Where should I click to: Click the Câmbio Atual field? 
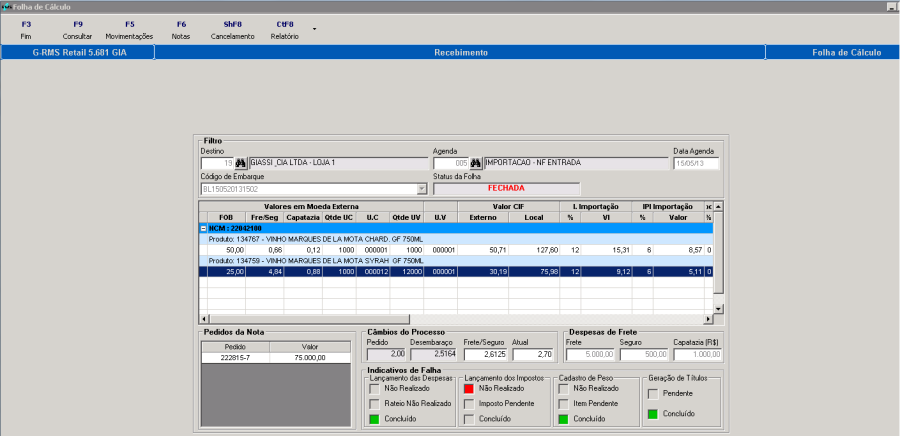533,355
